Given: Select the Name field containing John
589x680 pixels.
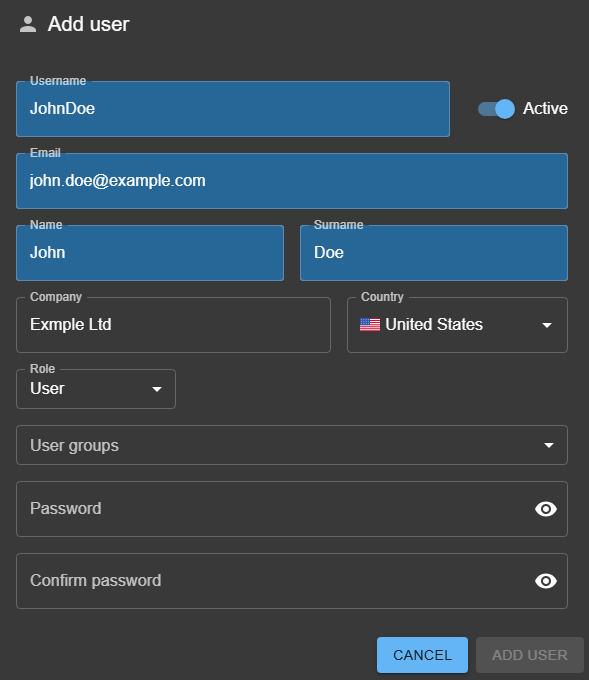Looking at the screenshot, I should coord(150,253).
